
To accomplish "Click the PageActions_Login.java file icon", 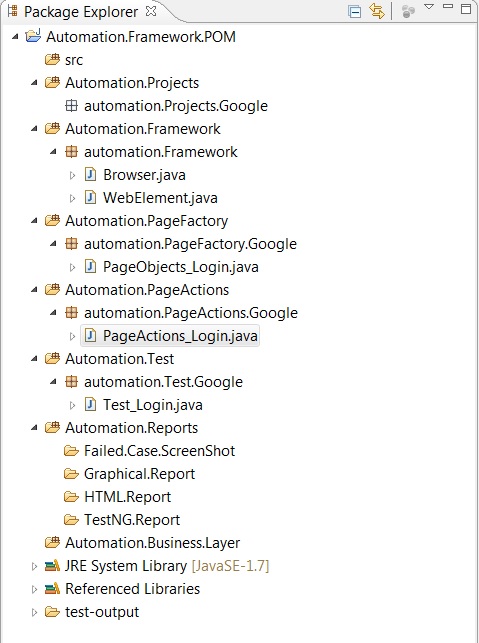I will coord(90,335).
